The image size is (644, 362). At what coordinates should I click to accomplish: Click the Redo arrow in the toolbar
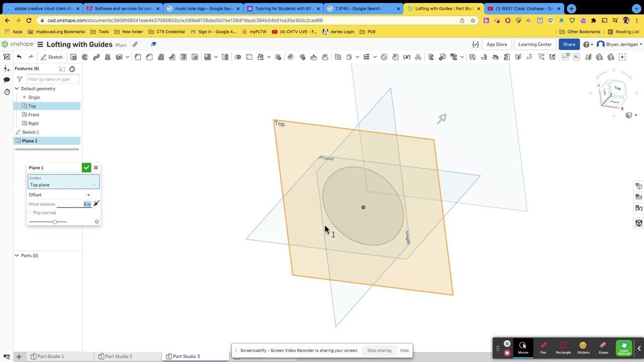pos(31,57)
